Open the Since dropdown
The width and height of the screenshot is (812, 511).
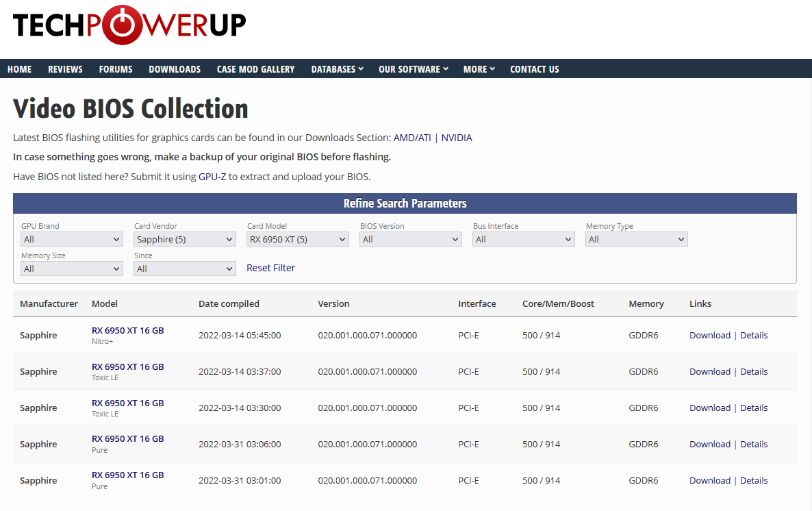coord(184,269)
